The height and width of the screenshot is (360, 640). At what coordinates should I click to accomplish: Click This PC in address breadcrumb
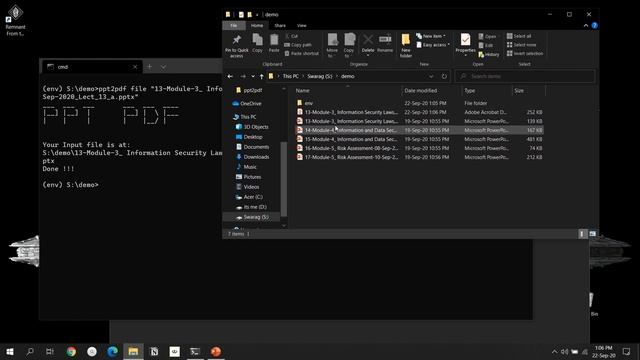pyautogui.click(x=291, y=76)
